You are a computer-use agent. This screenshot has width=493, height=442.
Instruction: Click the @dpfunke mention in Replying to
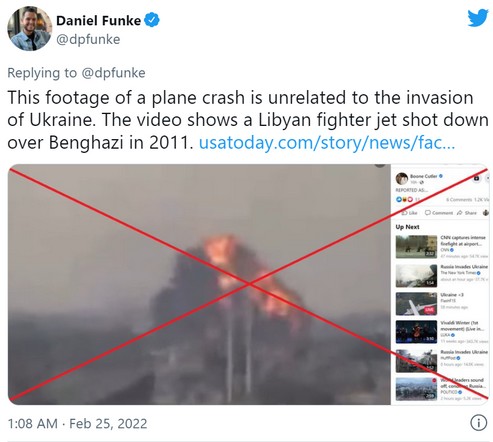coord(113,73)
